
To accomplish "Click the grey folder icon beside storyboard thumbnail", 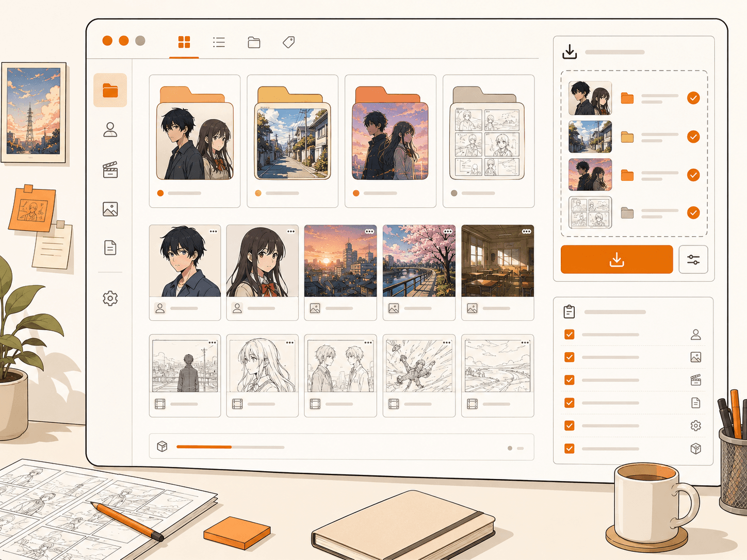I will tap(627, 213).
